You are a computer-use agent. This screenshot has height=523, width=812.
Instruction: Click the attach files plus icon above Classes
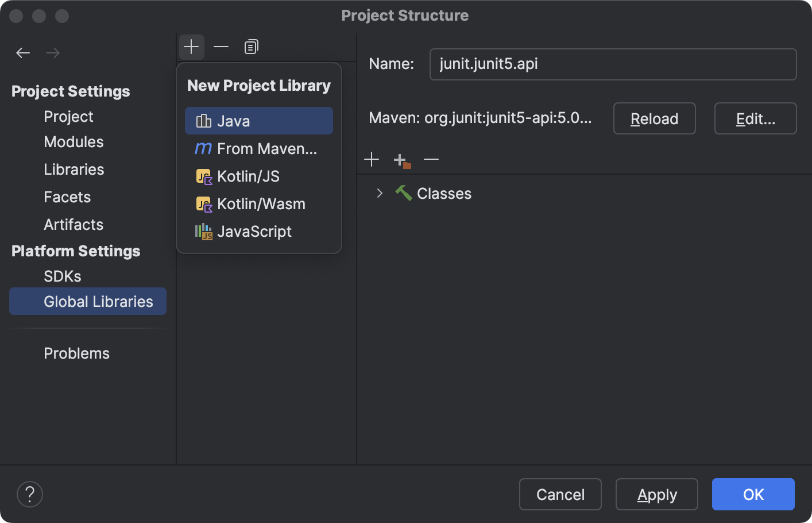[372, 159]
